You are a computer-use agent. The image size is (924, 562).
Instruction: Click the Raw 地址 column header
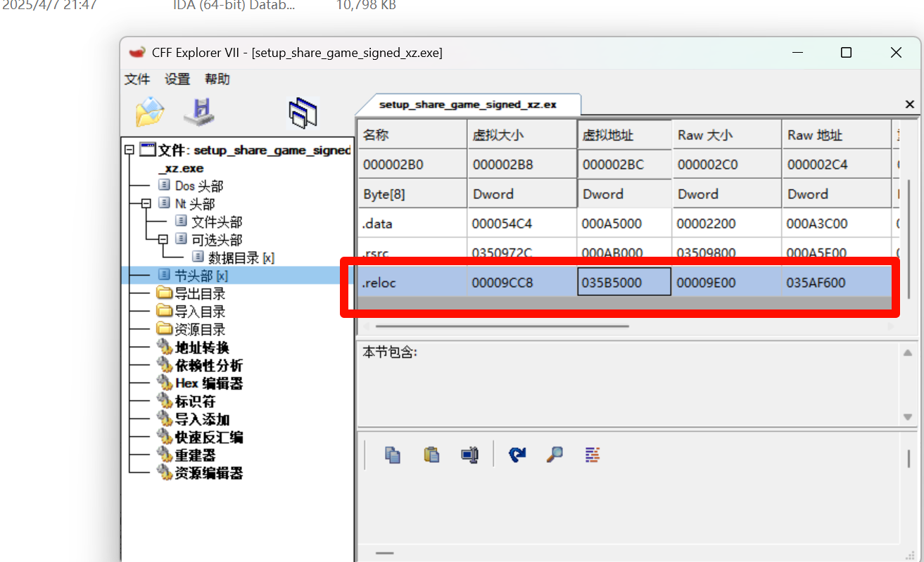pos(837,134)
